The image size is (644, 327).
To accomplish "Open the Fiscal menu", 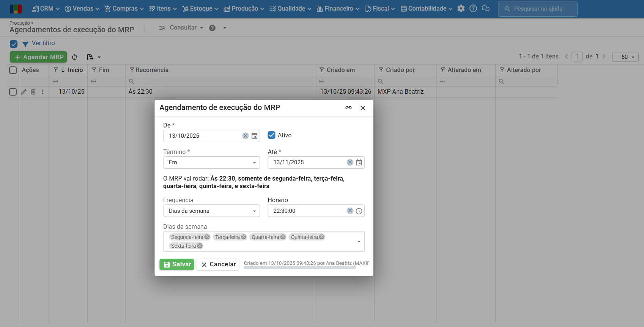I will [x=380, y=9].
